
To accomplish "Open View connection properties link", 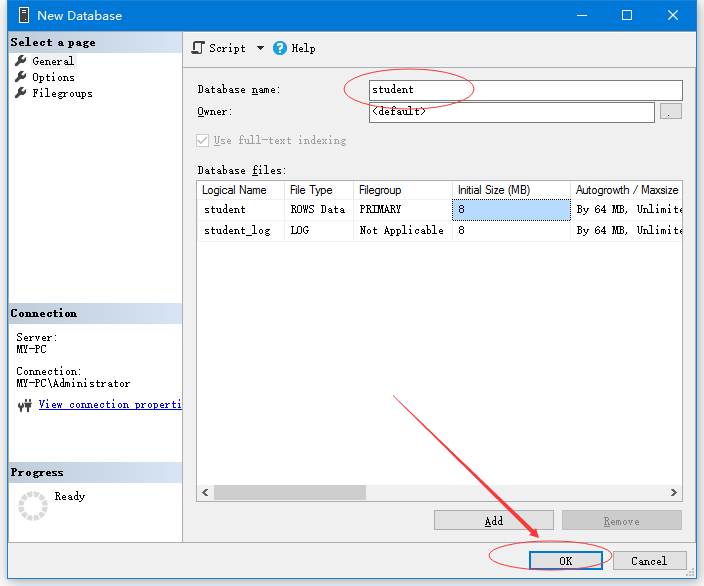I will pos(110,405).
